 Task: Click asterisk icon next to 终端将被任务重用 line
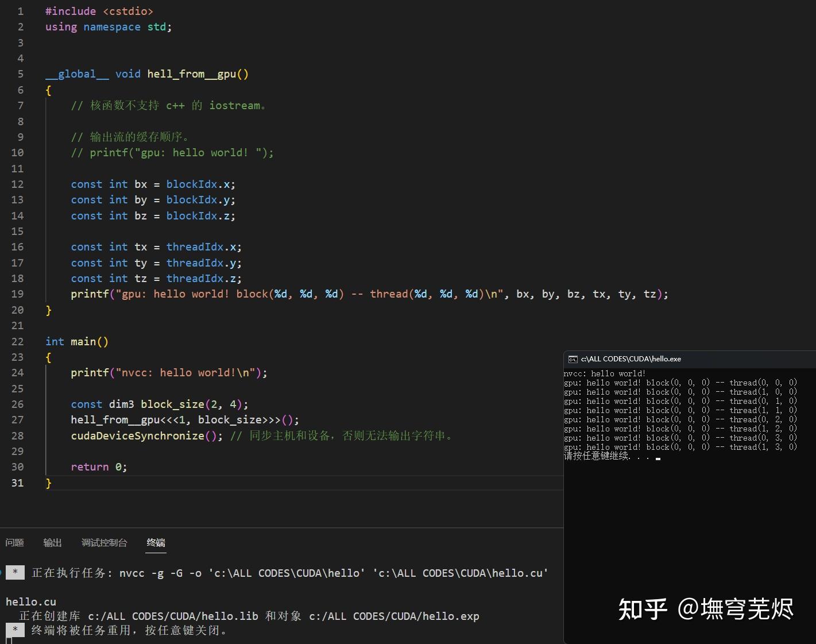(x=15, y=630)
